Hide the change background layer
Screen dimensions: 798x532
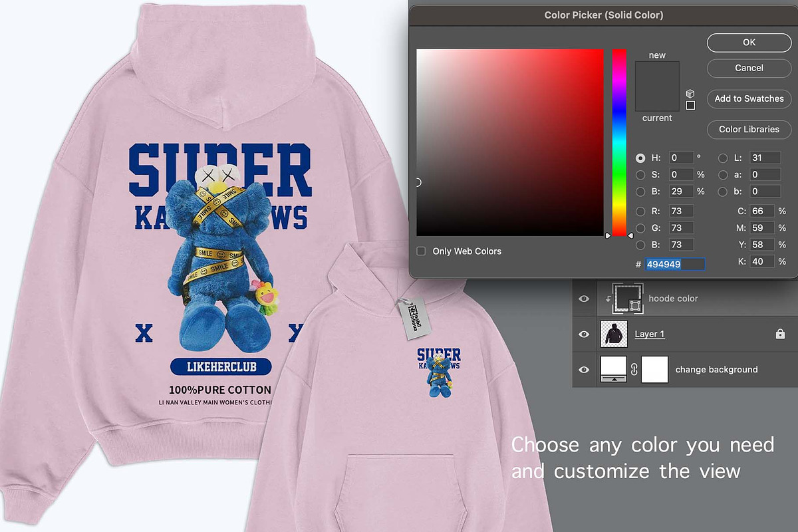pos(584,369)
